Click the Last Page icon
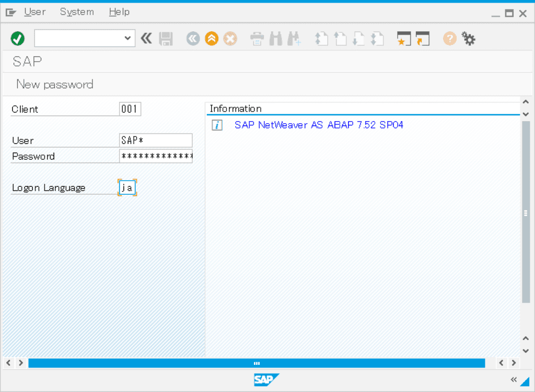This screenshot has width=535, height=392. coord(377,39)
